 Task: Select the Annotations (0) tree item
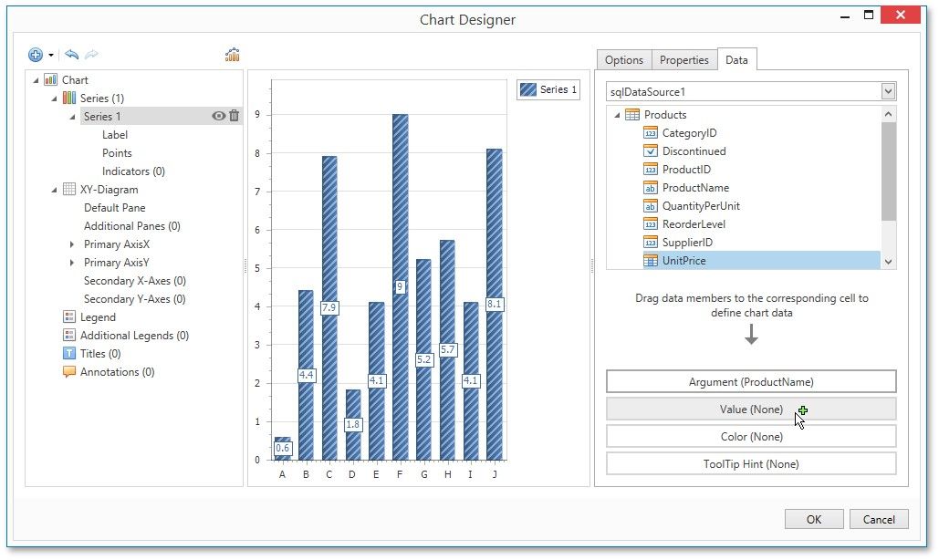(x=116, y=372)
